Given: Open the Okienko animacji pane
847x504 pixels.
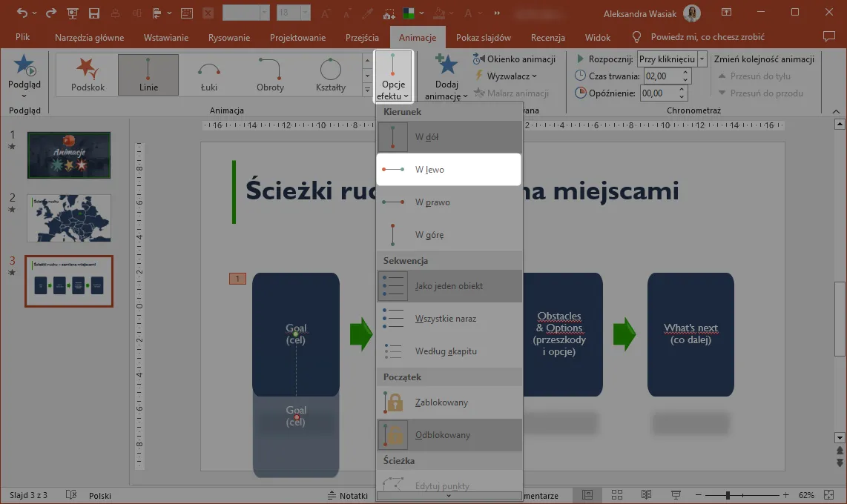Looking at the screenshot, I should point(514,59).
